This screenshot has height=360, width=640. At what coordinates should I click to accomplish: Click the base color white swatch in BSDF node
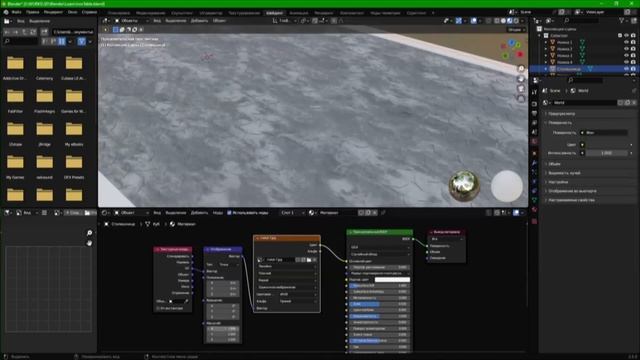[392, 280]
